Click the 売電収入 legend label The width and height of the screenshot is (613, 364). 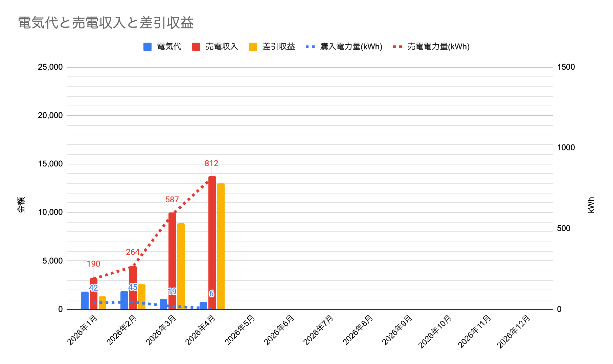pyautogui.click(x=222, y=47)
